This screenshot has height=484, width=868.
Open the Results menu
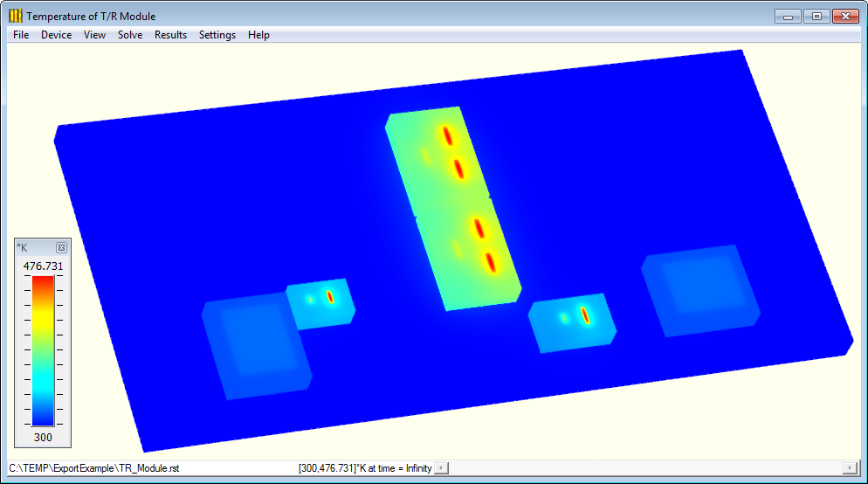[170, 35]
